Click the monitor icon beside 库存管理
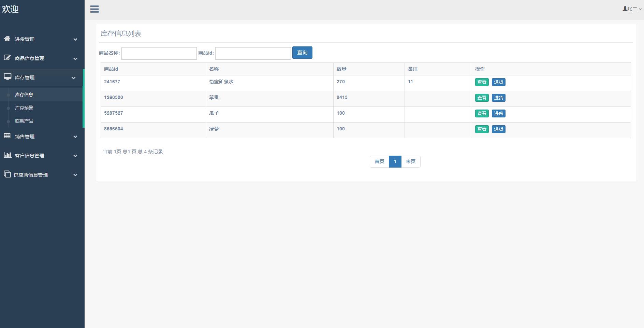Image resolution: width=644 pixels, height=328 pixels. 8,77
